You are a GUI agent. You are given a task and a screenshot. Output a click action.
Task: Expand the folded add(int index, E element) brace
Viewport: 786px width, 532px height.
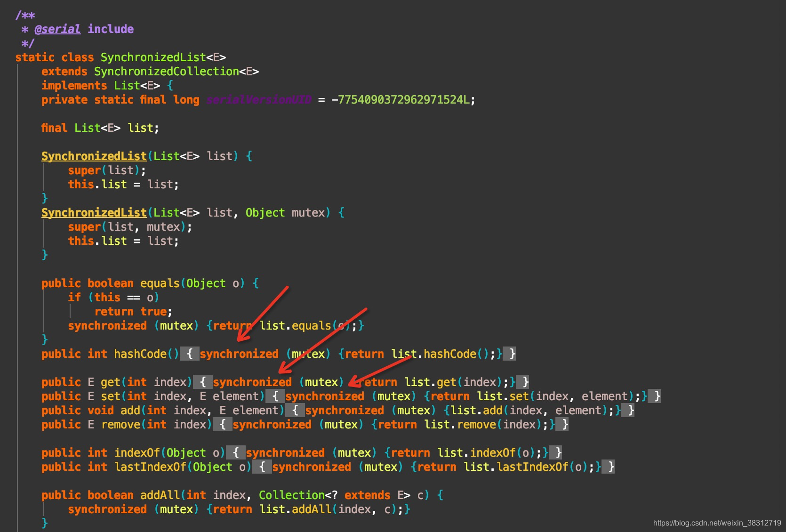click(295, 410)
